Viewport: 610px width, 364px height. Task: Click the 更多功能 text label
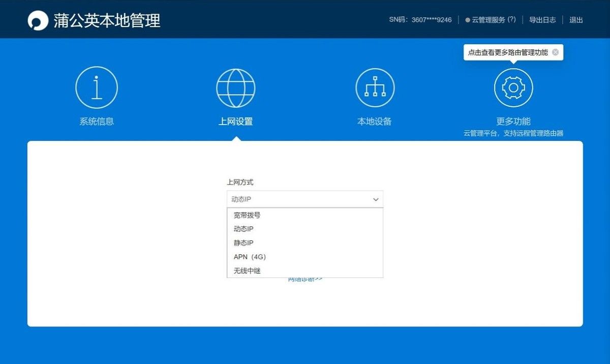513,122
